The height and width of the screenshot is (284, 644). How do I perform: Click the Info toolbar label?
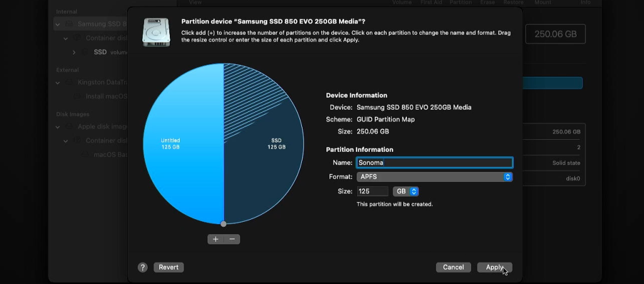pyautogui.click(x=586, y=3)
